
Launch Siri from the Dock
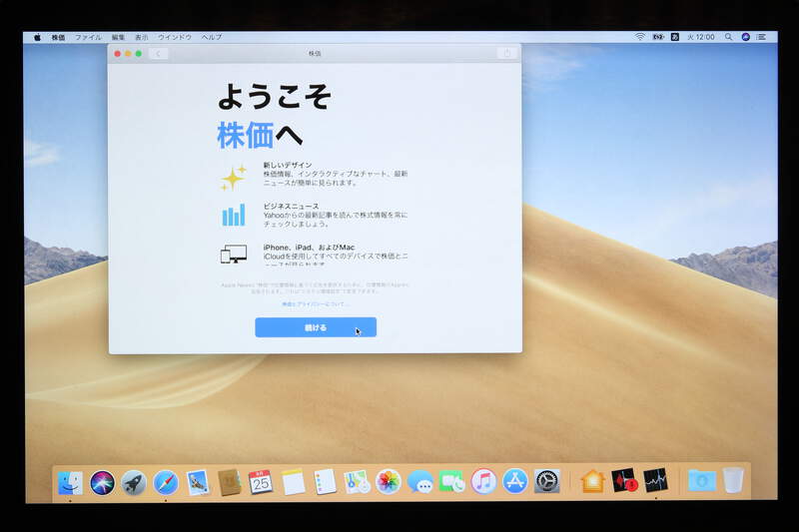pos(102,482)
